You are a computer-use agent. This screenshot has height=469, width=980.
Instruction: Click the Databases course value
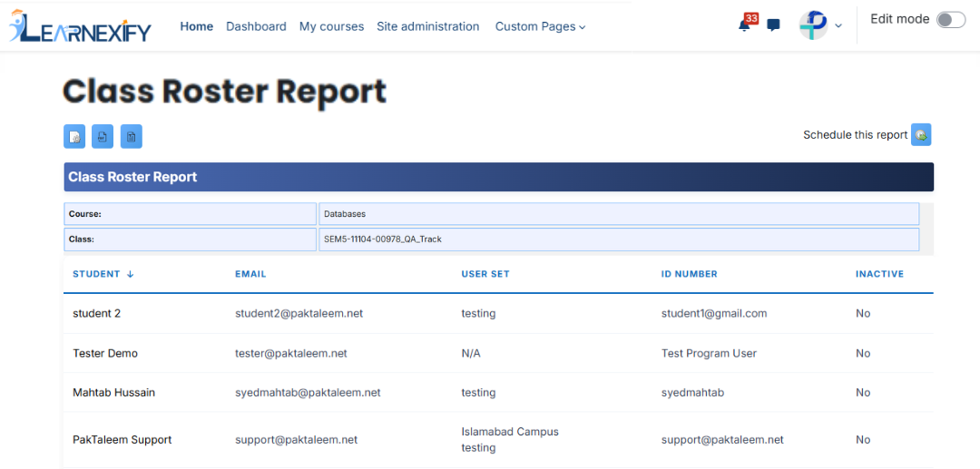tap(345, 213)
